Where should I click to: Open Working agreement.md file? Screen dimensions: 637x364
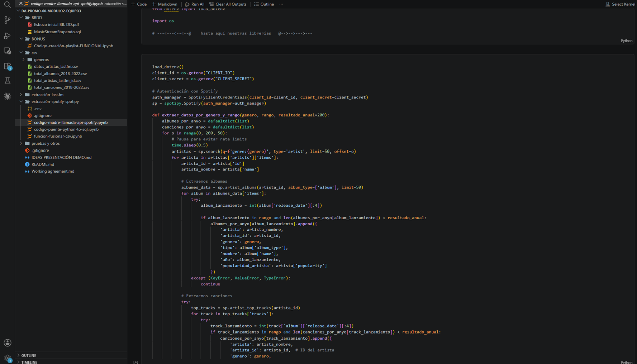53,171
